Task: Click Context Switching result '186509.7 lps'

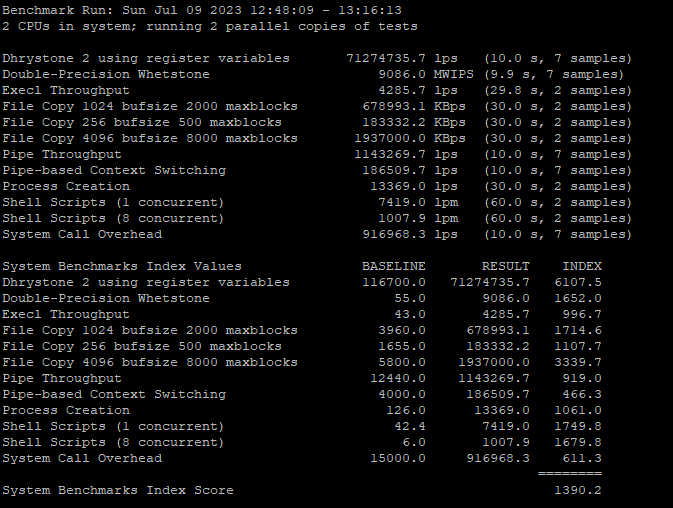Action: click(410, 170)
